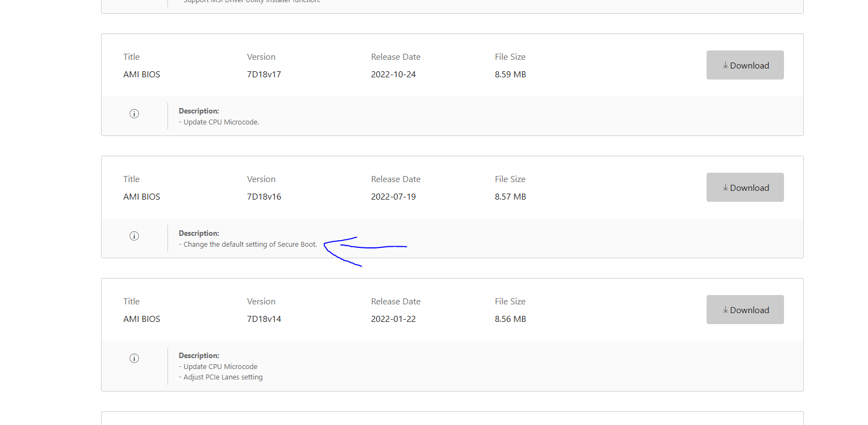Download BIOS version 7D18v16

pos(745,188)
